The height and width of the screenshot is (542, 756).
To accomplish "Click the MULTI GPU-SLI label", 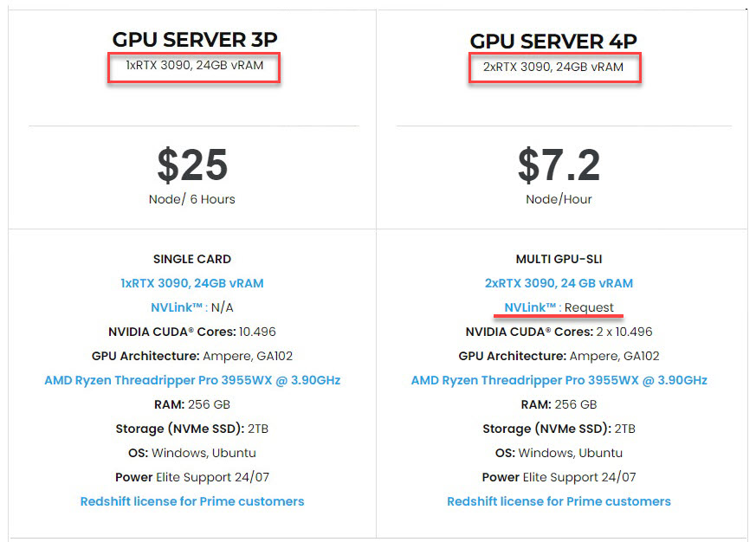I will [x=559, y=259].
